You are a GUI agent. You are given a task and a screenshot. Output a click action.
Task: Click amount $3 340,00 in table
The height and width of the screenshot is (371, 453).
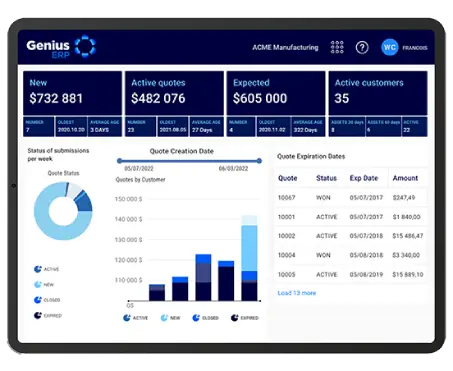(x=406, y=255)
